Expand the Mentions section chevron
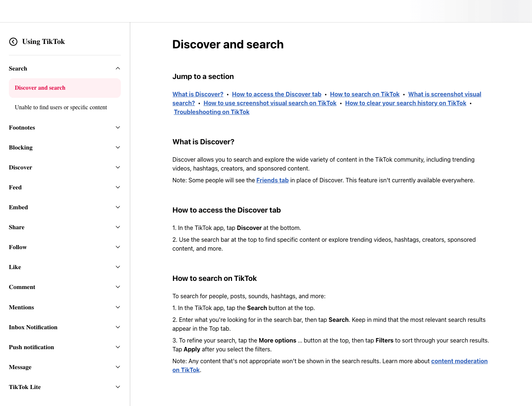The image size is (532, 406). click(118, 307)
